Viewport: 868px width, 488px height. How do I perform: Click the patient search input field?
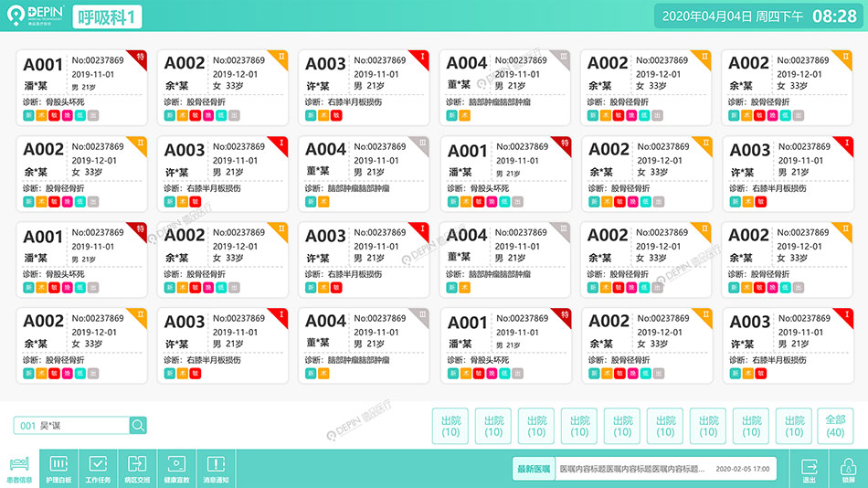(x=71, y=425)
